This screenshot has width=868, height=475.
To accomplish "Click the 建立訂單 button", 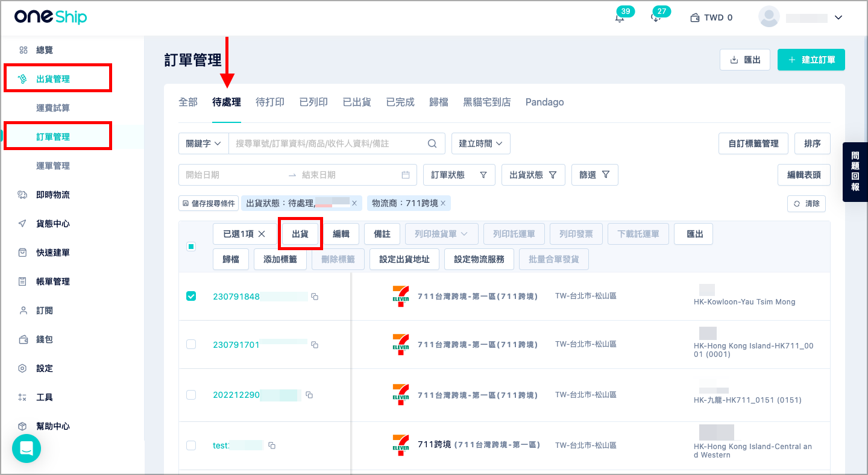I will coord(811,60).
